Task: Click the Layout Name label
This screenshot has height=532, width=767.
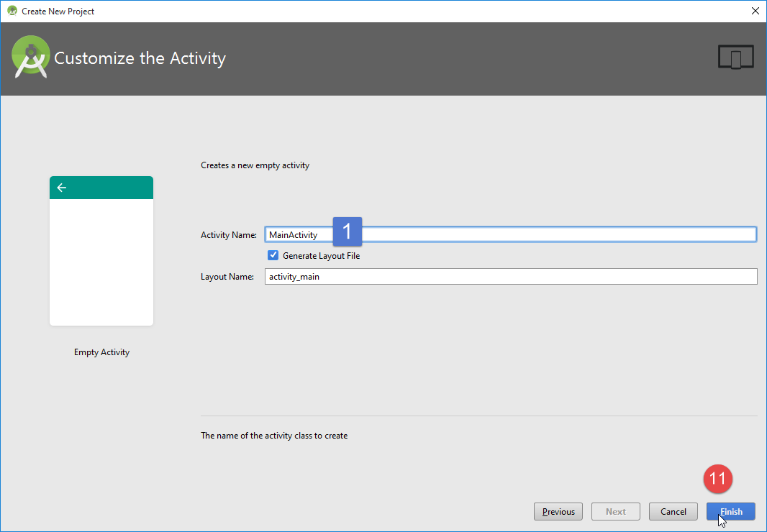Action: click(x=227, y=277)
